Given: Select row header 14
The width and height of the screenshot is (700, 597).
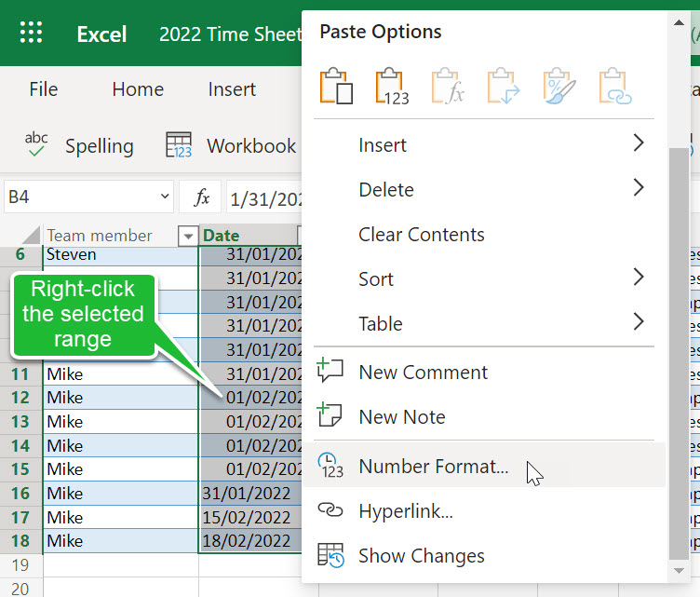Looking at the screenshot, I should click(x=20, y=445).
